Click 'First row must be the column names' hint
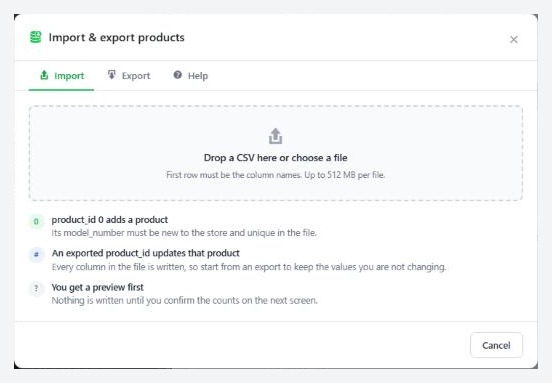The height and width of the screenshot is (383, 552). tap(276, 175)
